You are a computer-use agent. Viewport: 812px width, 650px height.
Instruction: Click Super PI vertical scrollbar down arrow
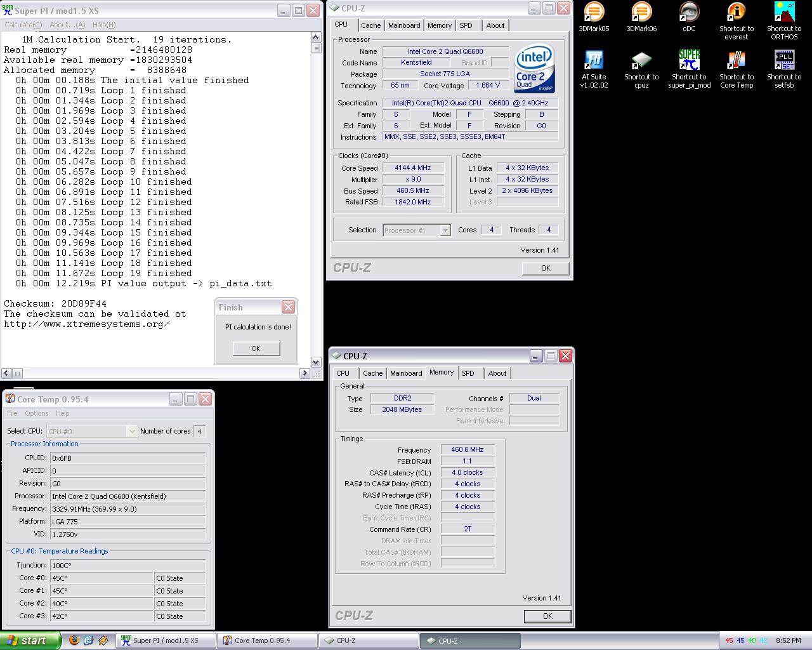tap(317, 362)
